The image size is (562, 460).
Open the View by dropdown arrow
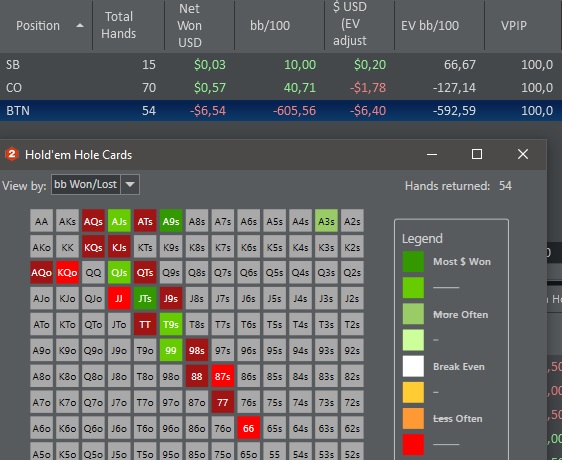(x=130, y=184)
